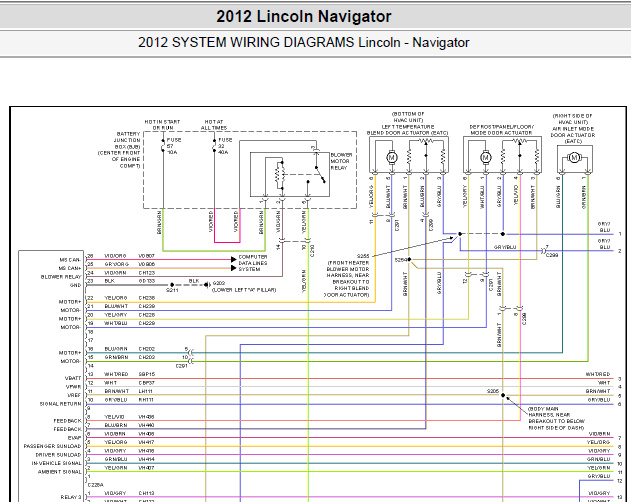Click the 'SIGNAL RETURN' pin label
The image size is (631, 502).
coord(60,404)
